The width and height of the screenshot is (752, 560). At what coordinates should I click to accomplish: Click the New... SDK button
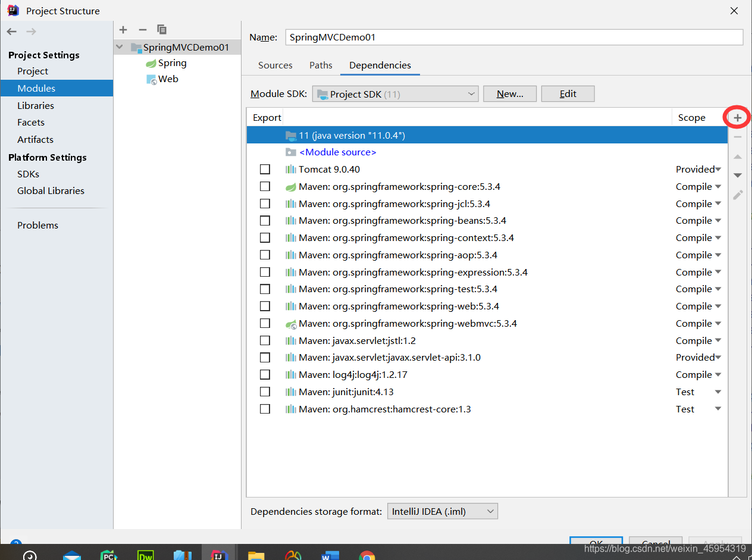click(510, 94)
